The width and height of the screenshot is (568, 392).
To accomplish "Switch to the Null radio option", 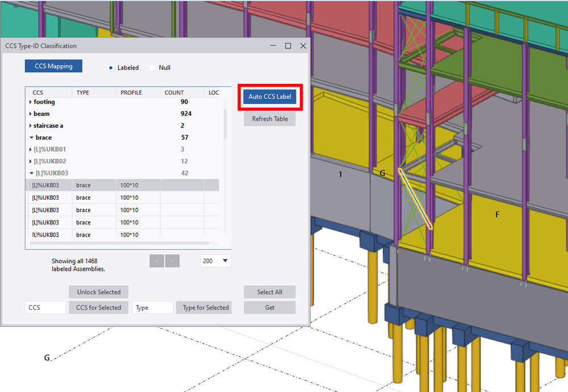I will (152, 67).
